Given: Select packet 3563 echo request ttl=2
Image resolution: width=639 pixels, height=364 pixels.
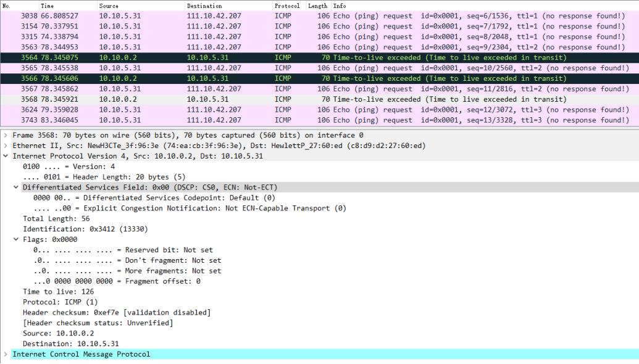Looking at the screenshot, I should click(320, 48).
